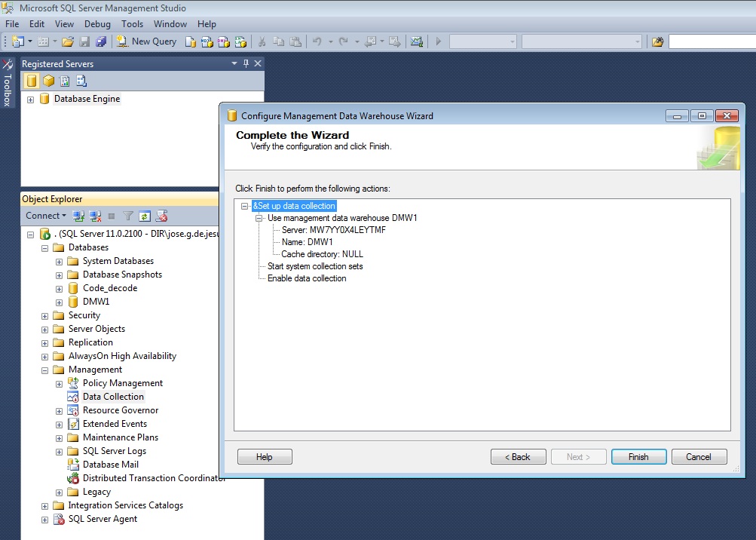Open the Tools menu

click(x=132, y=23)
